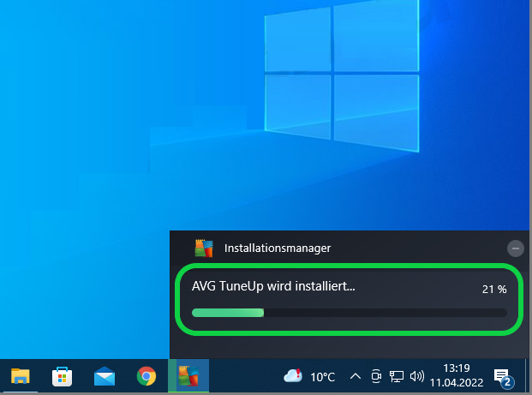532x395 pixels.
Task: Click the 10°C temperature reading
Action: (x=322, y=377)
